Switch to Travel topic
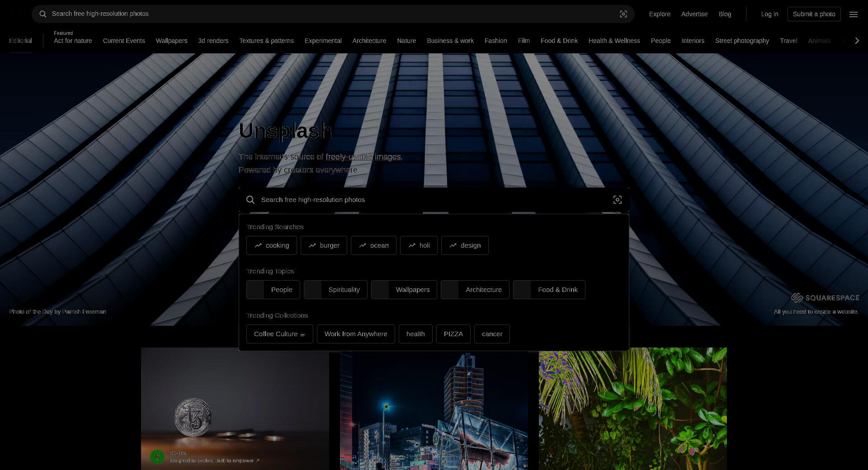 pyautogui.click(x=788, y=41)
